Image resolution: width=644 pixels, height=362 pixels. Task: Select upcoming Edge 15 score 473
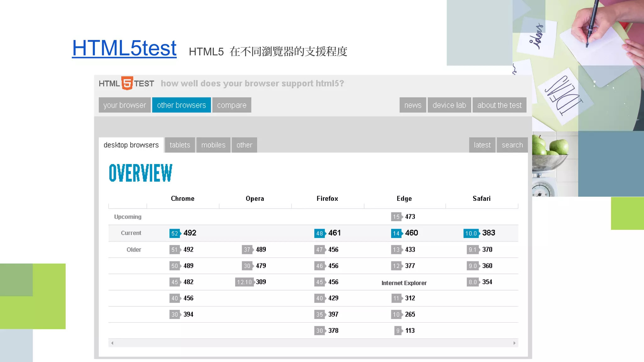tap(403, 217)
